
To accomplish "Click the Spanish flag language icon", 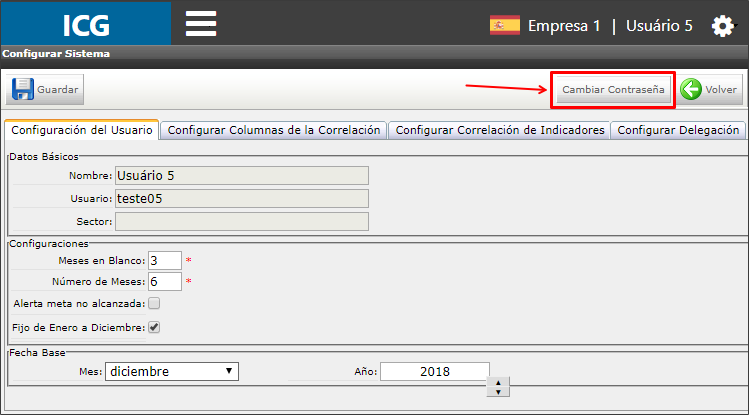I will tap(505, 25).
